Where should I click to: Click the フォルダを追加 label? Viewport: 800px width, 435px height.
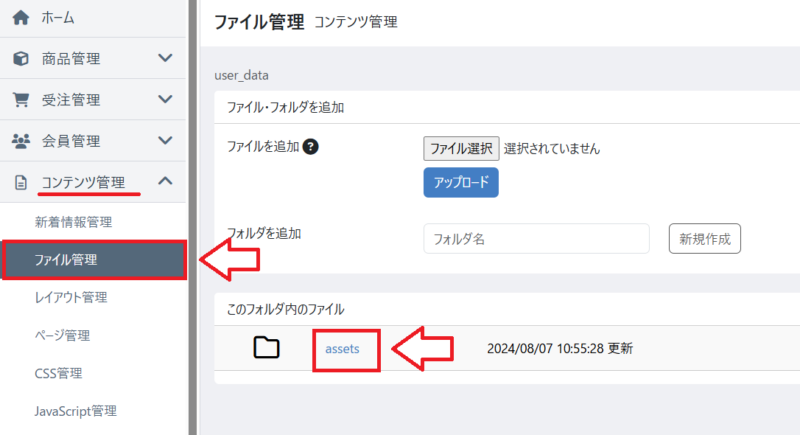coord(264,234)
